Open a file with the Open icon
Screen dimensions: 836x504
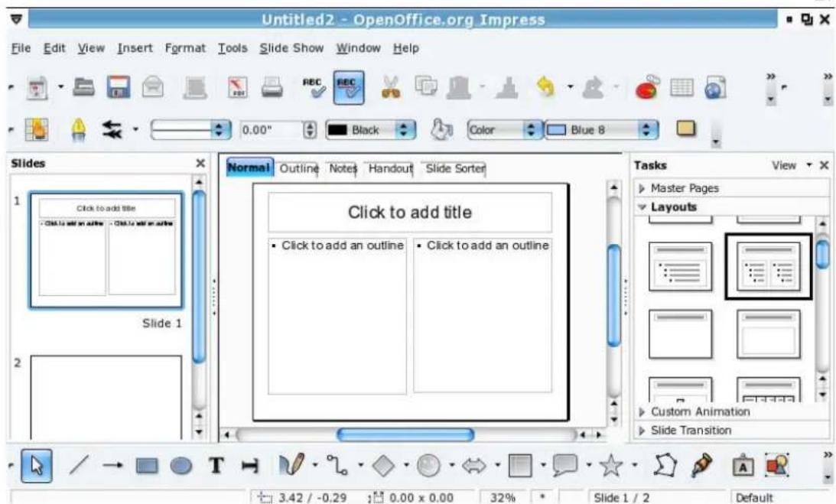[83, 87]
